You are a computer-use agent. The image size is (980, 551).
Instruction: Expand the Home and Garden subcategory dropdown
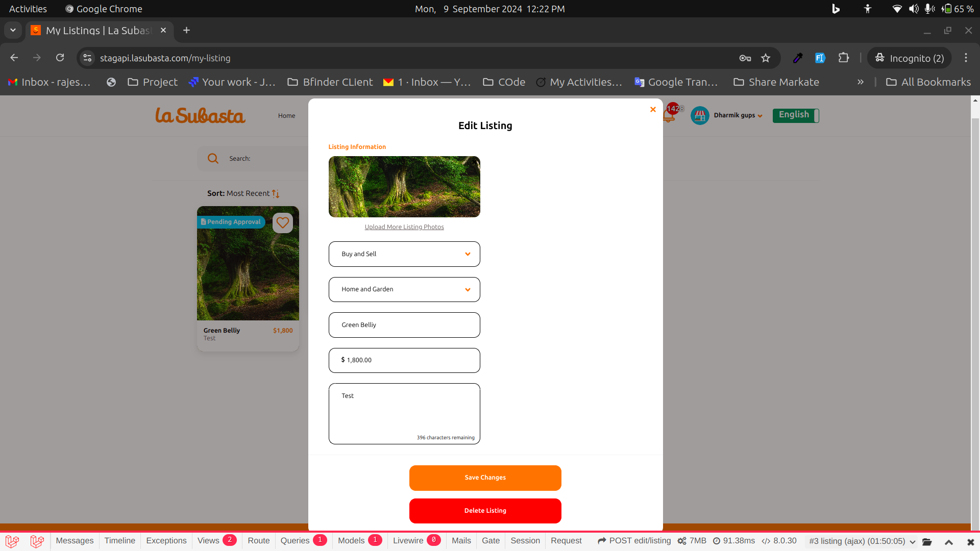[405, 289]
